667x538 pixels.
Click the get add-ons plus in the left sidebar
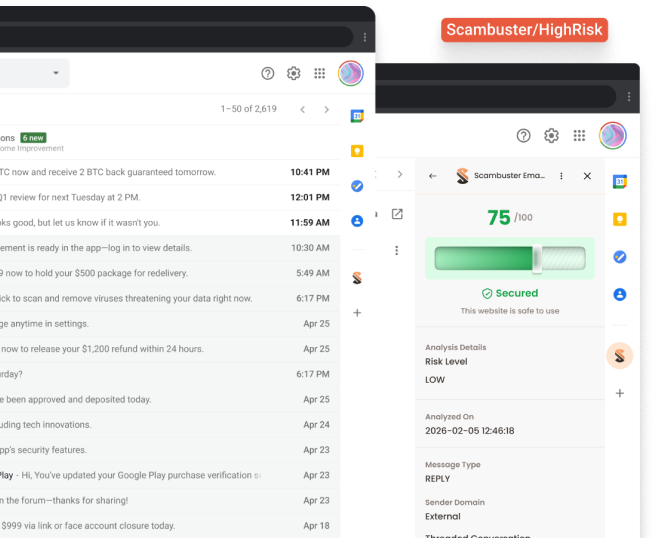[x=357, y=313]
